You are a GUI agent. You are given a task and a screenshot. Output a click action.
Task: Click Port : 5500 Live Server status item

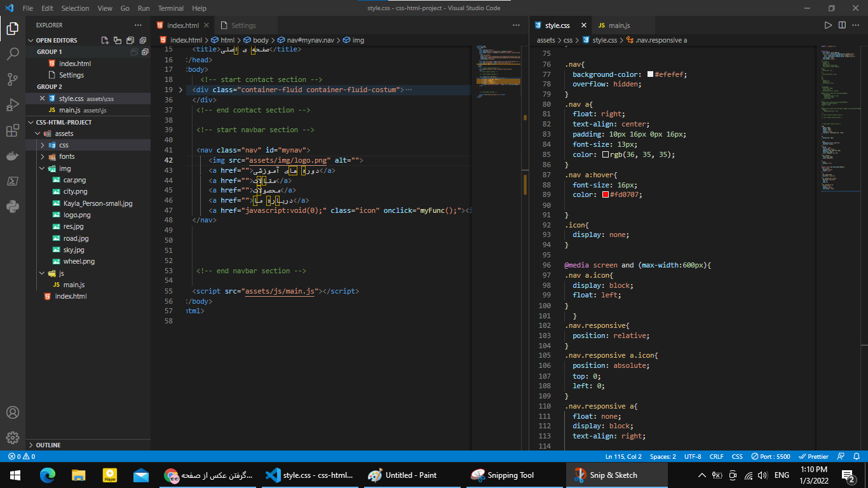(770, 456)
